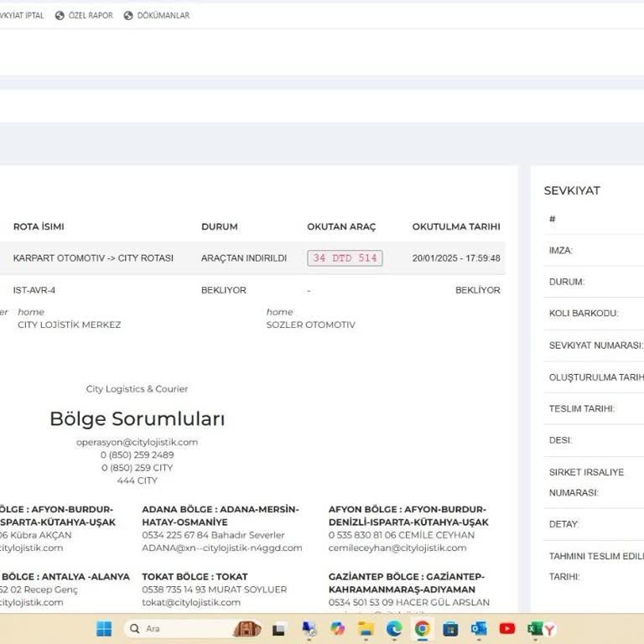
Task: Click the TOKAT BÖLGE : TOKAT heading
Action: 195,577
